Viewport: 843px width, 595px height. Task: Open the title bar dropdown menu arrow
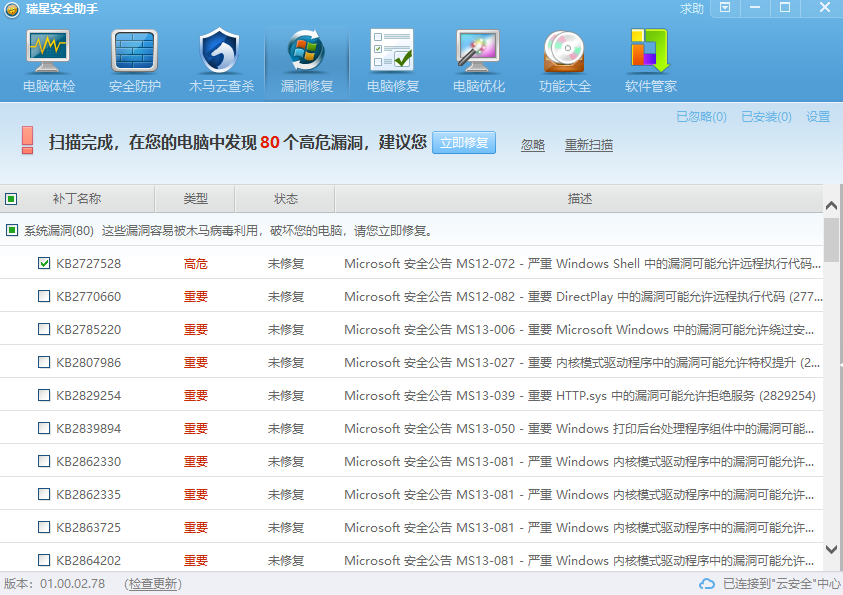(725, 8)
